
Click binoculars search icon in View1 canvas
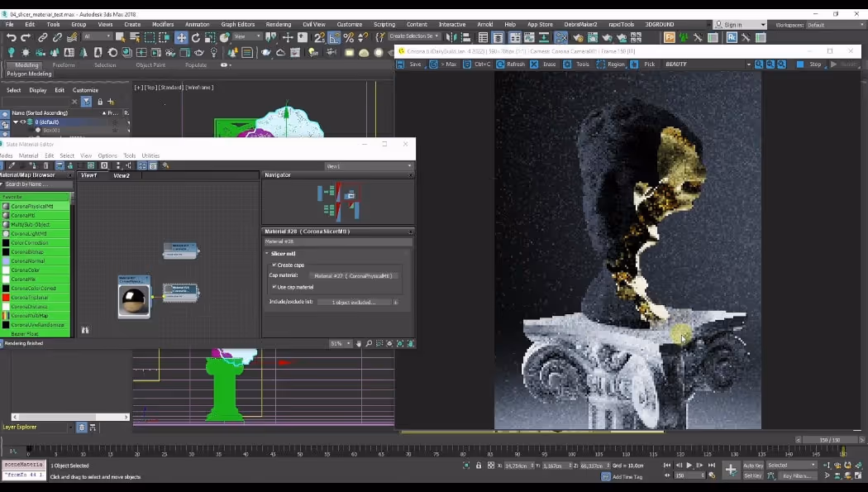(85, 330)
